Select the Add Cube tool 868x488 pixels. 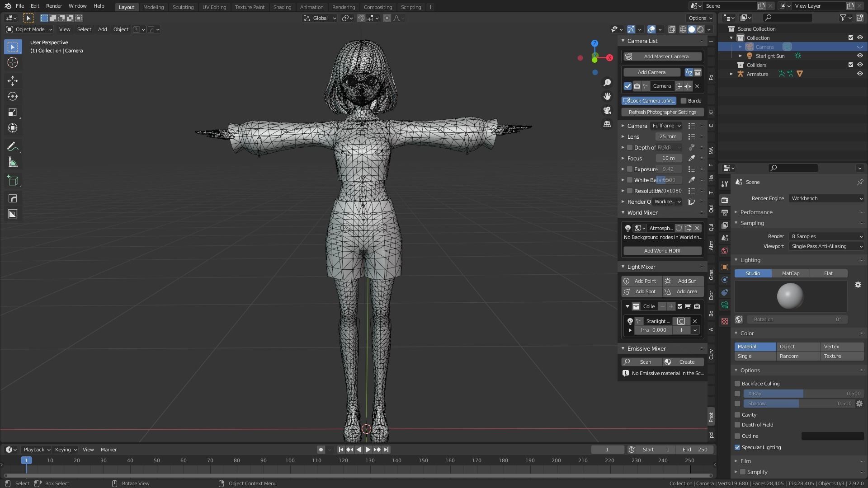(13, 181)
